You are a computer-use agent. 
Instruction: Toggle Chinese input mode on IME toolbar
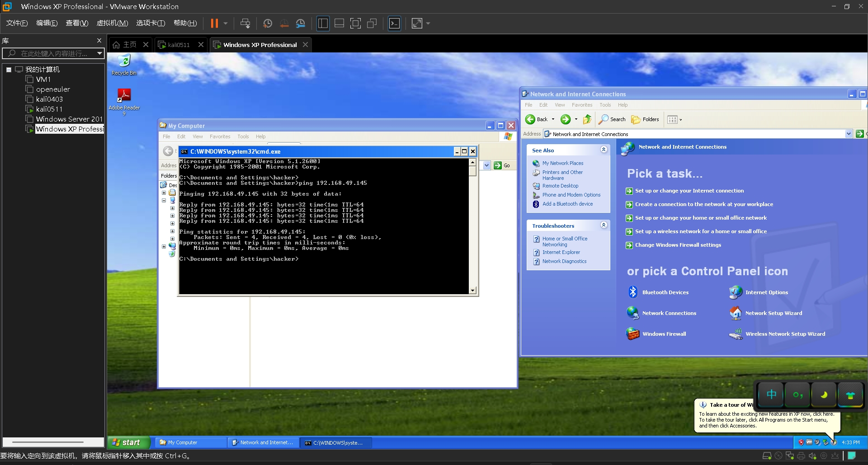point(771,395)
